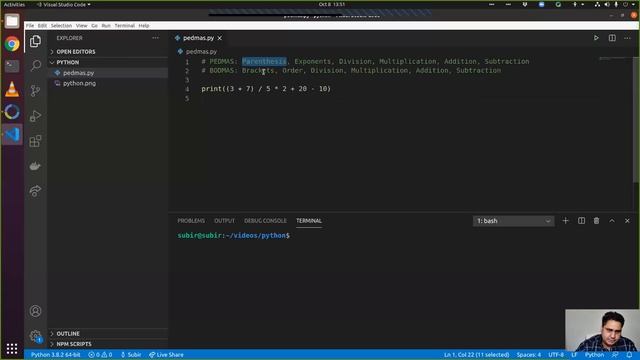Open editor More Actions ellipsis
The height and width of the screenshot is (360, 640).
tap(627, 38)
